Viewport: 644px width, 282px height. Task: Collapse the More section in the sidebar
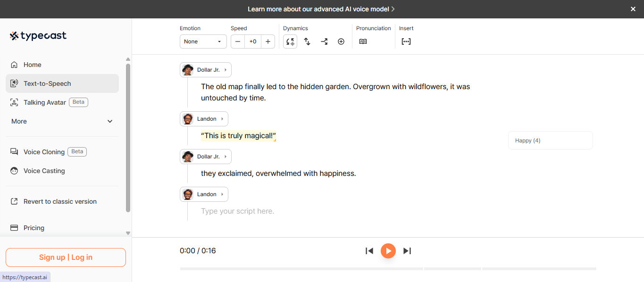tap(109, 121)
